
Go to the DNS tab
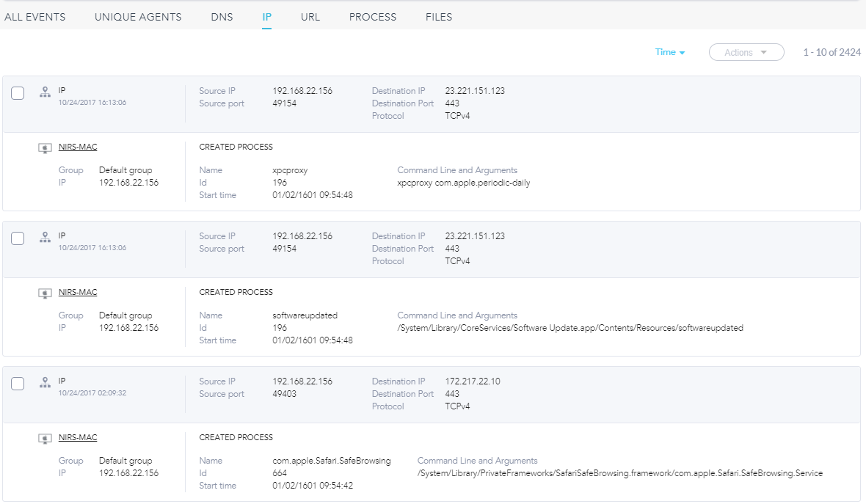(222, 17)
